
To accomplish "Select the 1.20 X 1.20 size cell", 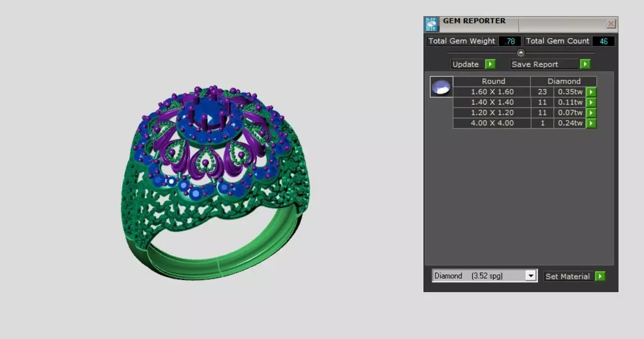I will coord(492,113).
